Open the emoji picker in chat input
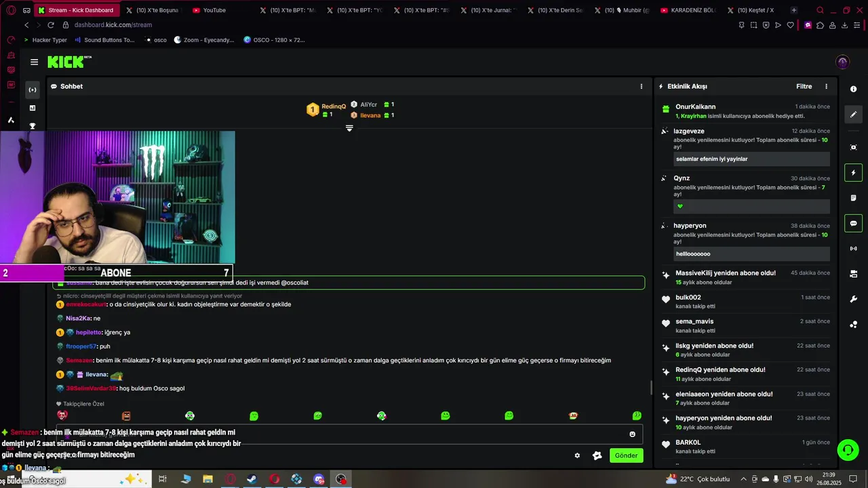868x488 pixels. (x=633, y=434)
